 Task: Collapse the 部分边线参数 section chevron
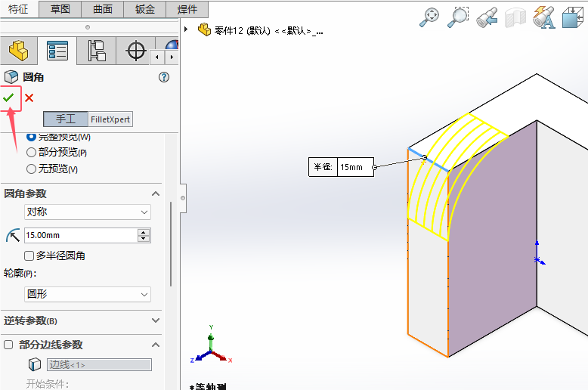[156, 344]
